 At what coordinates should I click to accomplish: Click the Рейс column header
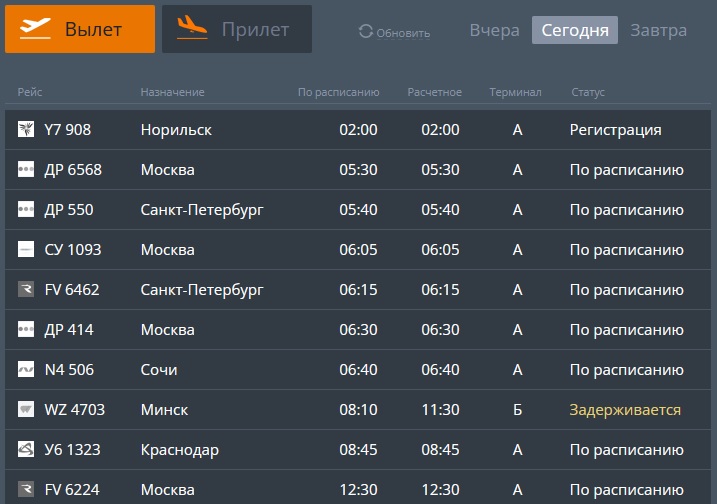(x=30, y=92)
